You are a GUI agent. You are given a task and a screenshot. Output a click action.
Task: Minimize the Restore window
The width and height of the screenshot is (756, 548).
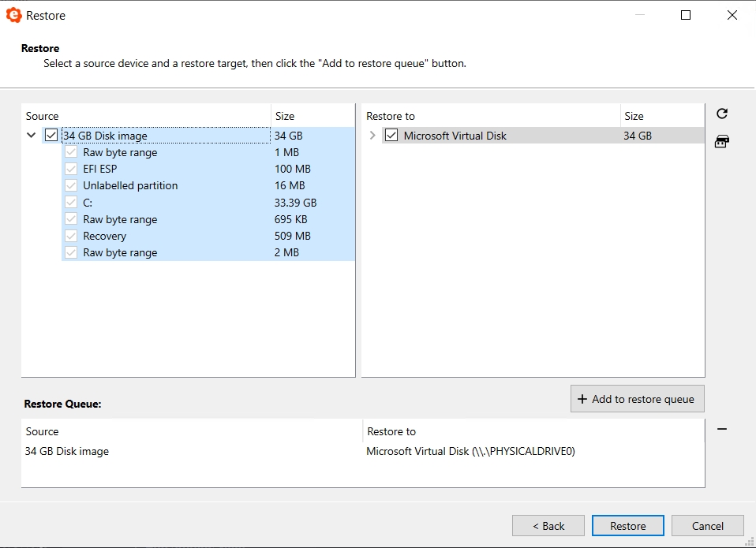[x=640, y=16]
